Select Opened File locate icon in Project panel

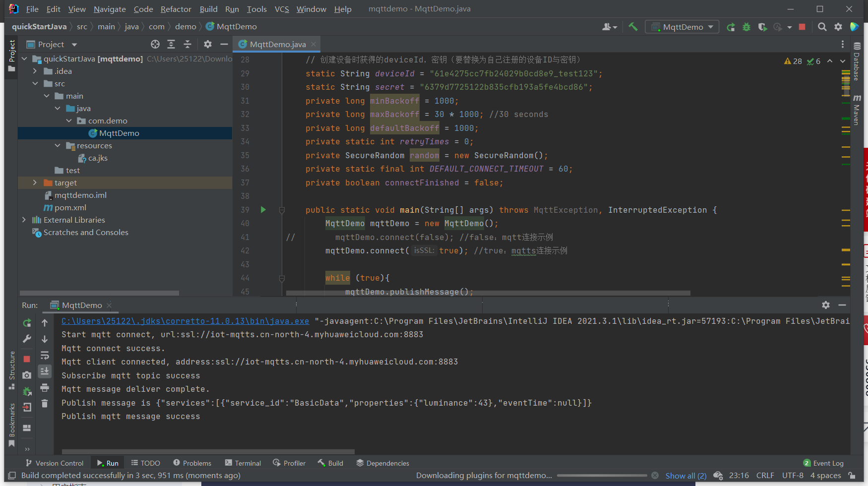point(155,44)
